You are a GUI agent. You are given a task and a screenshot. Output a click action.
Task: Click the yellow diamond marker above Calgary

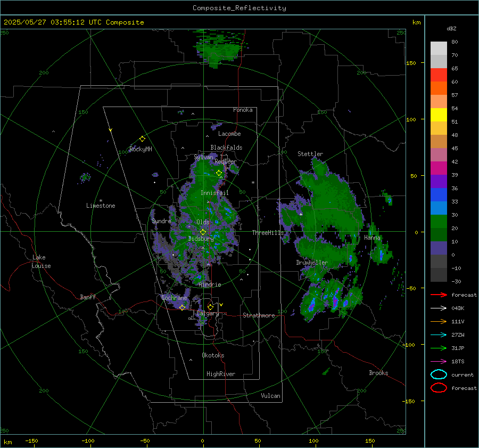point(210,307)
